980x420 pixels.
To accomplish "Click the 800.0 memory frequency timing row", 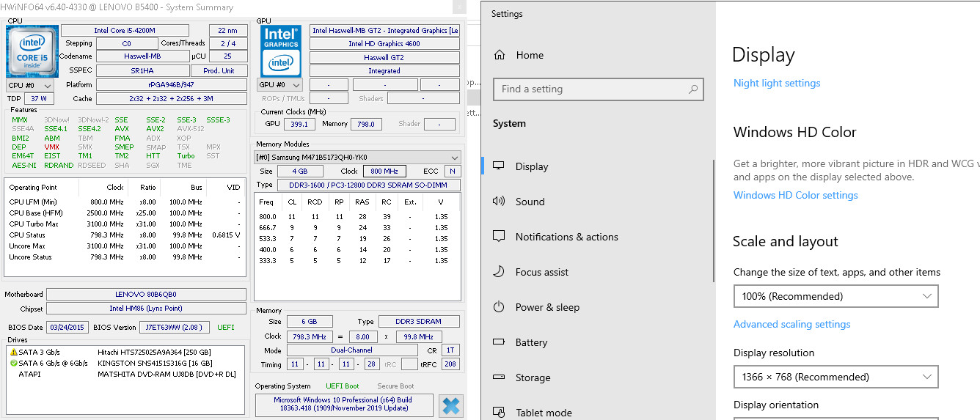I will coord(357,216).
